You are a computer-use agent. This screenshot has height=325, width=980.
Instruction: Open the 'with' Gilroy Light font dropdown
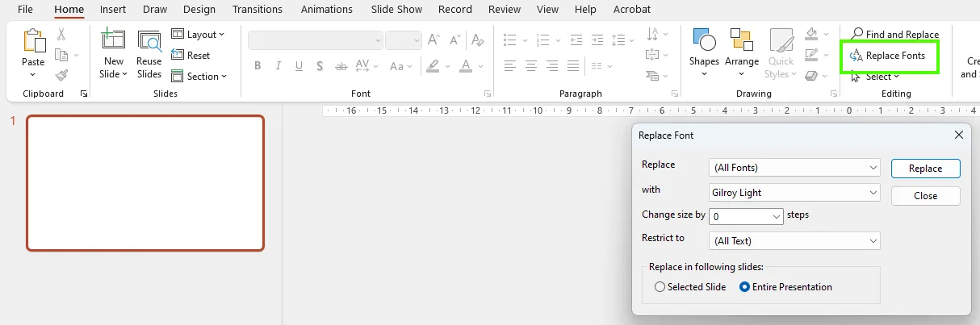click(x=873, y=193)
